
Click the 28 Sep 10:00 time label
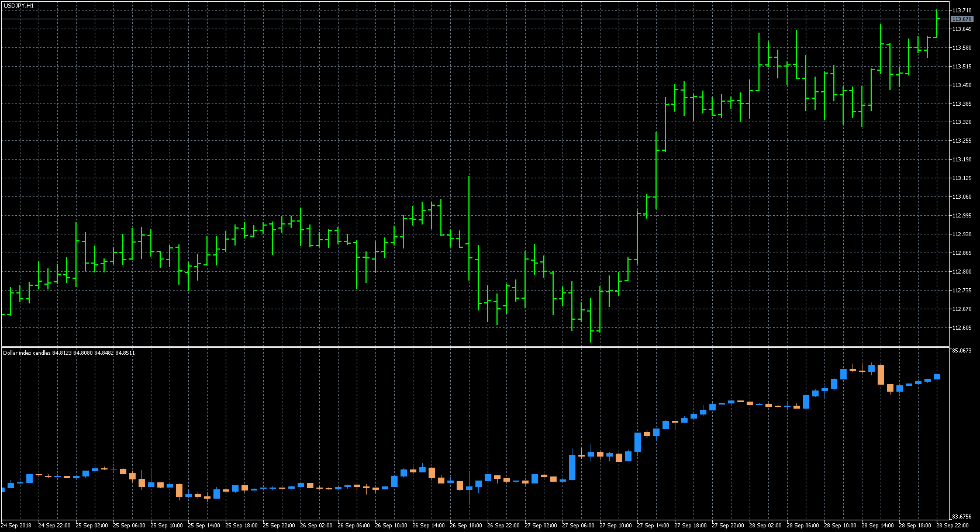(x=840, y=526)
